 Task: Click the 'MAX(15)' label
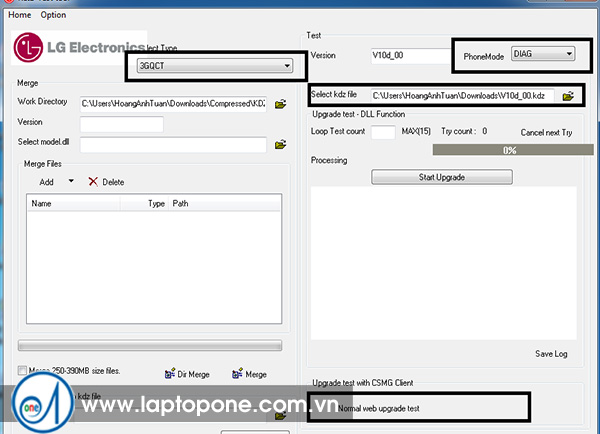416,131
